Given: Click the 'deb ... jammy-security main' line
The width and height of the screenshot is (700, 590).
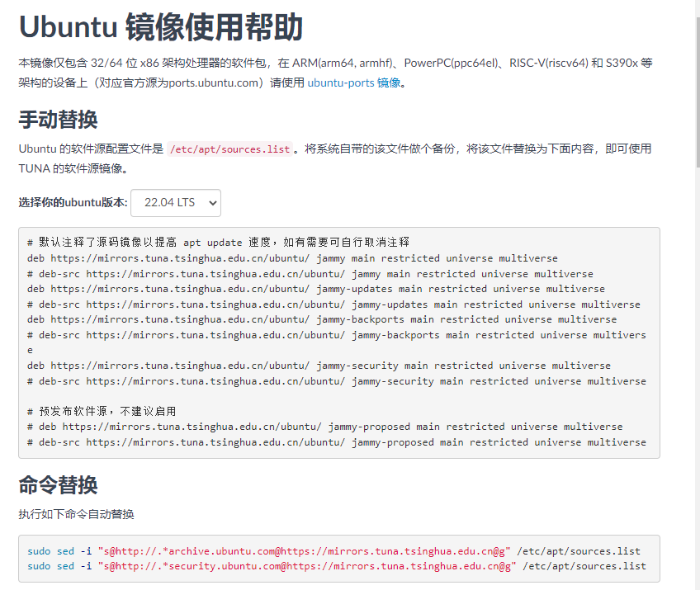Looking at the screenshot, I should tap(319, 366).
